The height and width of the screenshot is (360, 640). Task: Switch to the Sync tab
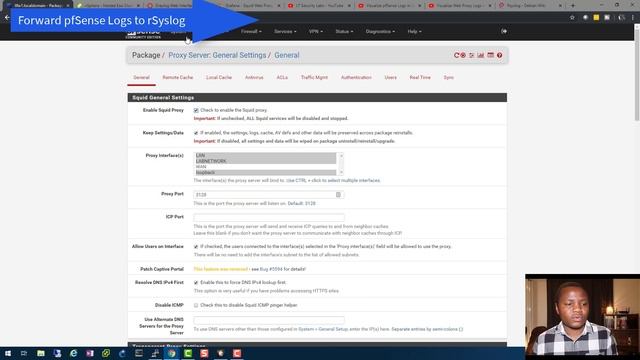coord(449,77)
